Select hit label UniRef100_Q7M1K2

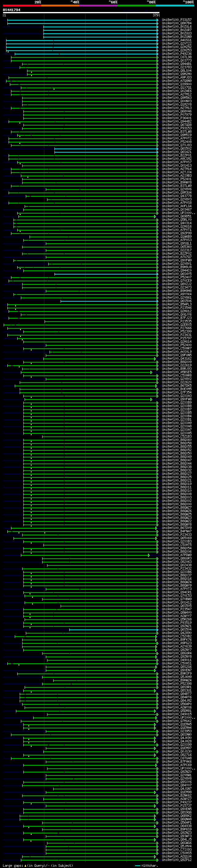pos(177,721)
